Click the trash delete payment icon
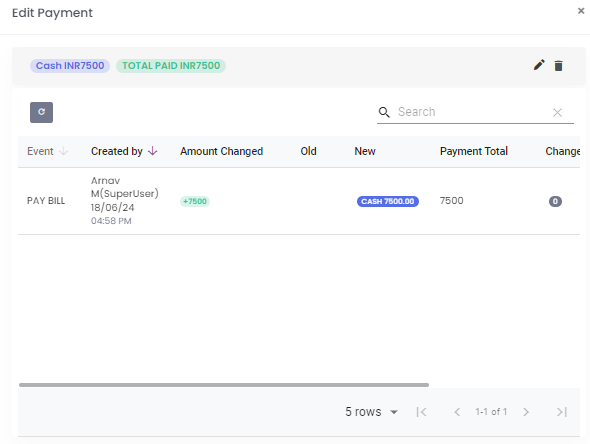The height and width of the screenshot is (444, 590). [558, 66]
